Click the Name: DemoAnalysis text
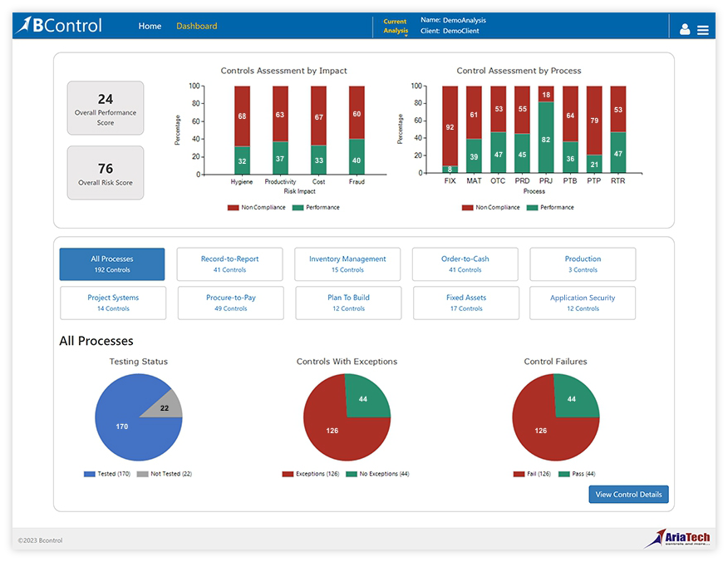The image size is (728, 562). (453, 20)
